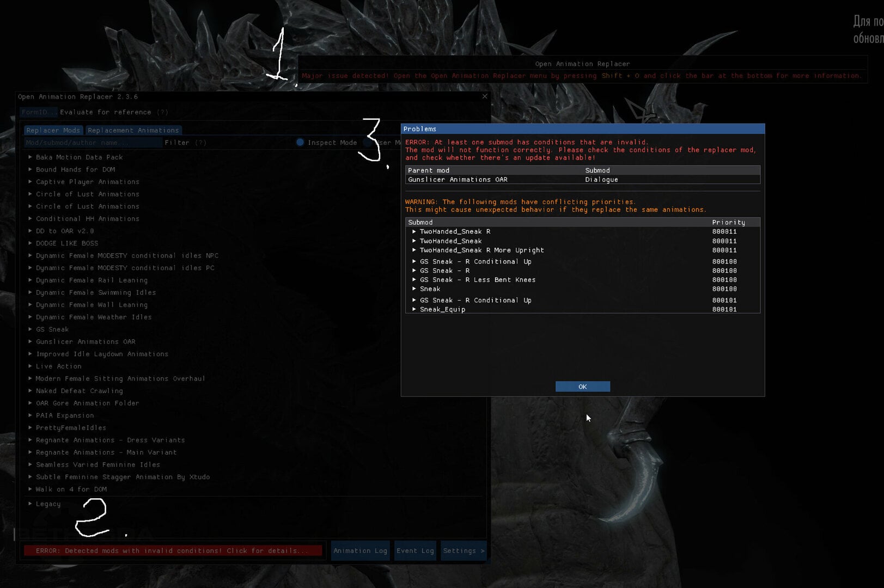Select Regnante Animations - Main Variant

[x=106, y=452]
